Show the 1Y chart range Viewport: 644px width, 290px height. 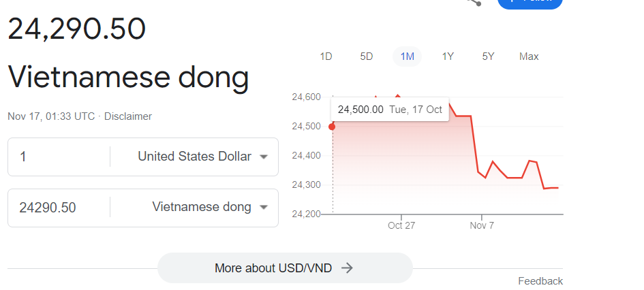448,57
